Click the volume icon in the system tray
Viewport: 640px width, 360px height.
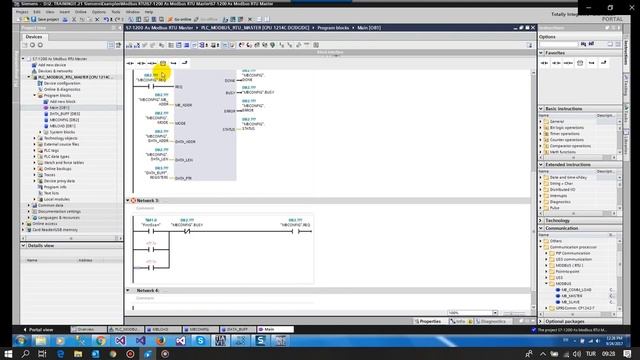577,354
